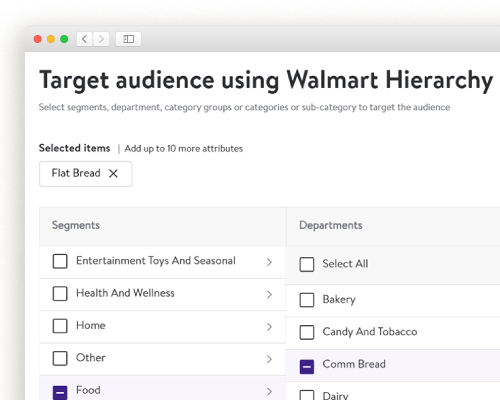This screenshot has height=400, width=500.
Task: Toggle the sidebar panel button
Action: pyautogui.click(x=128, y=39)
